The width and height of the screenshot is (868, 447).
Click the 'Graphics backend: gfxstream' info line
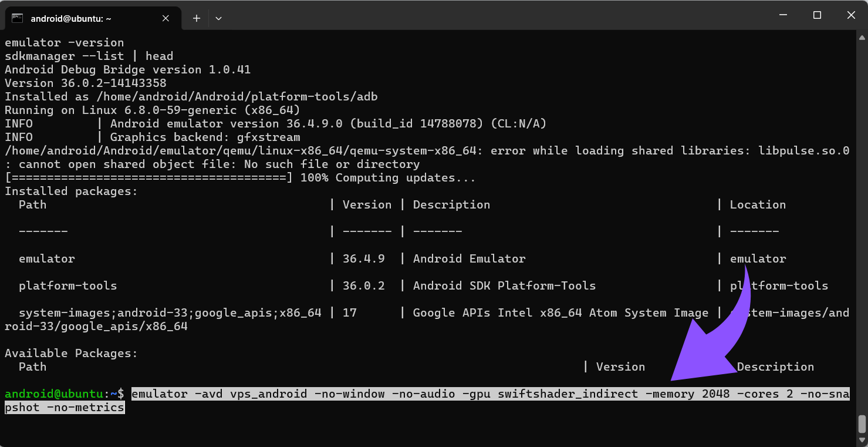click(x=205, y=137)
